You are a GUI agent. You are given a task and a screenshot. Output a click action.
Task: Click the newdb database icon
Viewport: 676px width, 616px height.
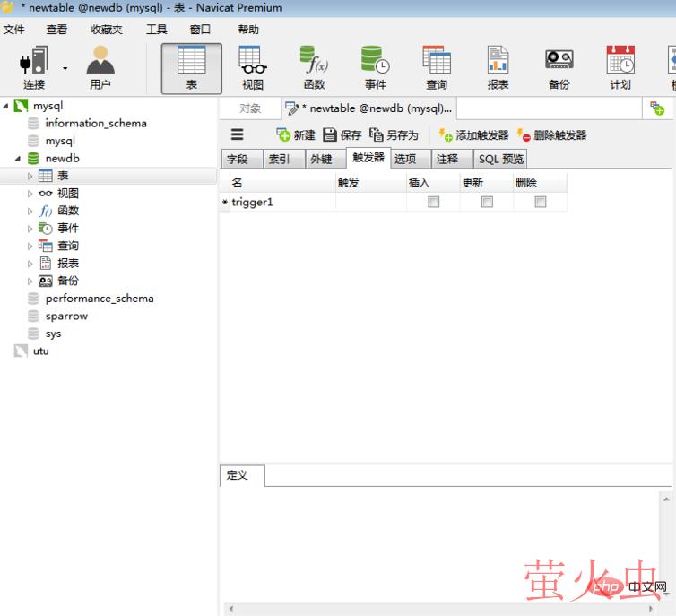tap(33, 158)
